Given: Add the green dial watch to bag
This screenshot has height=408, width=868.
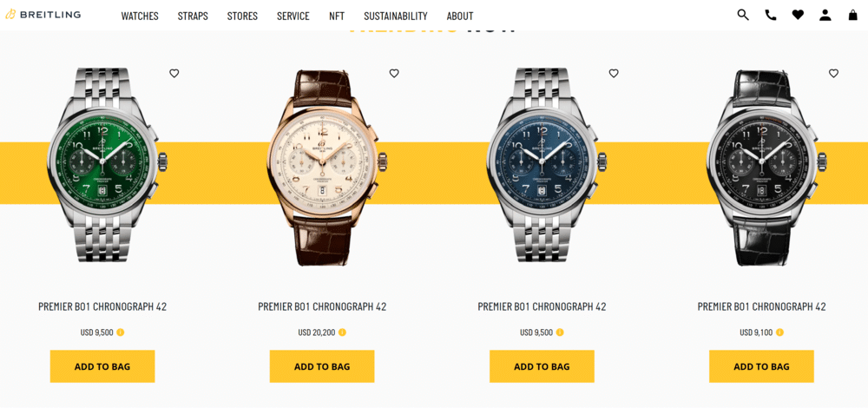Looking at the screenshot, I should [x=102, y=366].
